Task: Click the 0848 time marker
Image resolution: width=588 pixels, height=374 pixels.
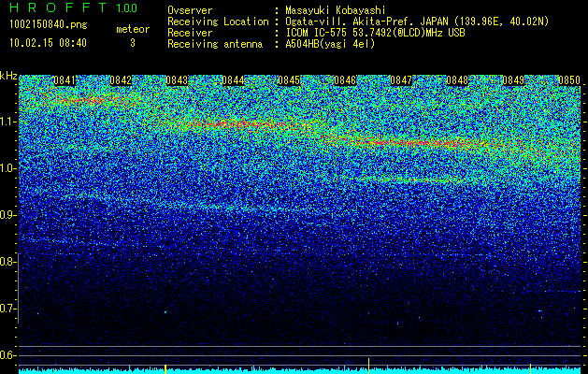Action: coord(457,80)
